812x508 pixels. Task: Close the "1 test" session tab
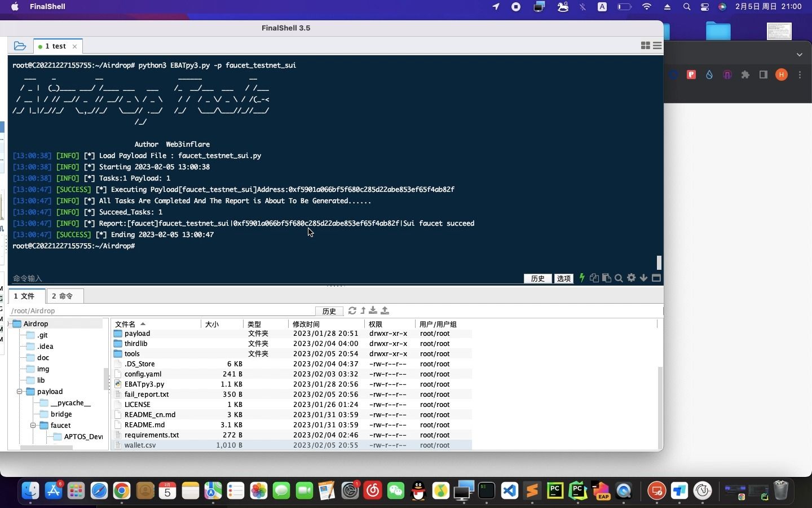click(x=74, y=47)
